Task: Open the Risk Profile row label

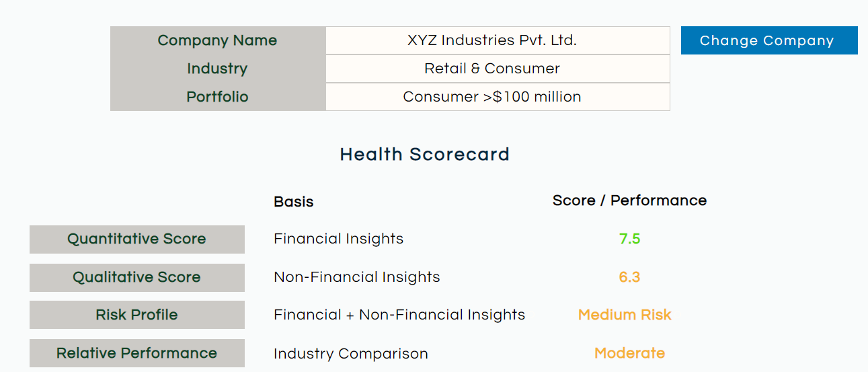Action: (137, 315)
